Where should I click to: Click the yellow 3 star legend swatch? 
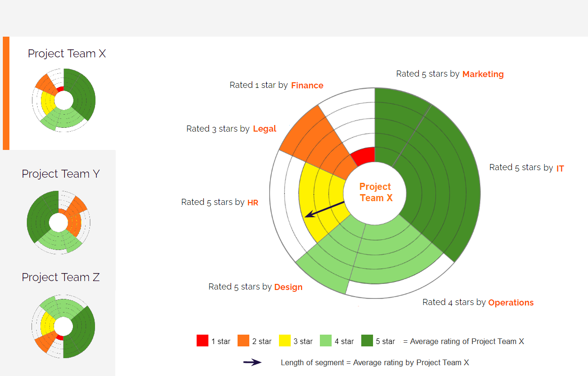pos(285,341)
